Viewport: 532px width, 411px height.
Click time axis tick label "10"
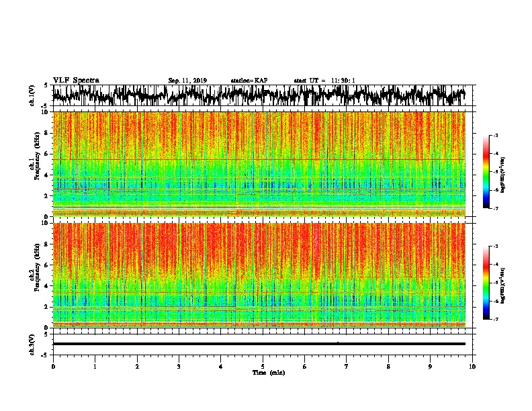472,367
